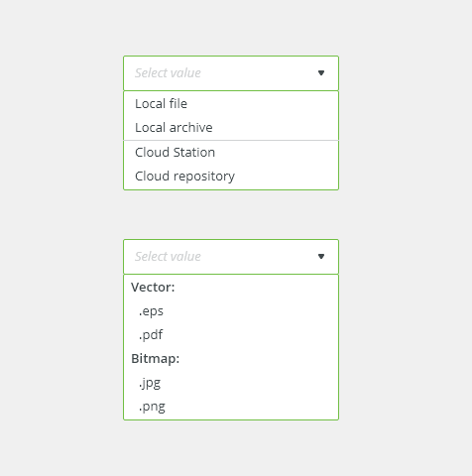This screenshot has height=476, width=472.
Task: Open the second Select value combo box
Action: (231, 257)
